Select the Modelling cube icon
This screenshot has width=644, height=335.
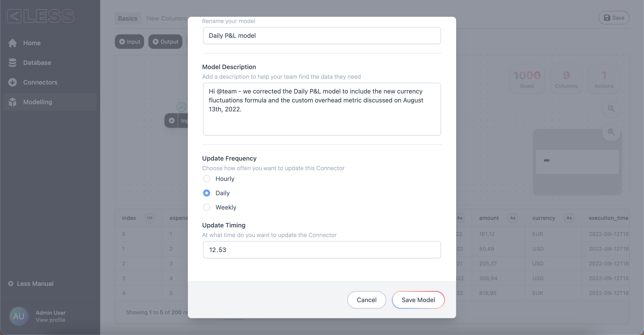(x=13, y=102)
